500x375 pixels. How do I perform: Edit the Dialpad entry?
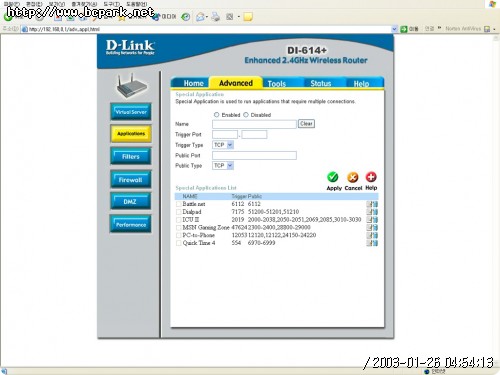(369, 212)
